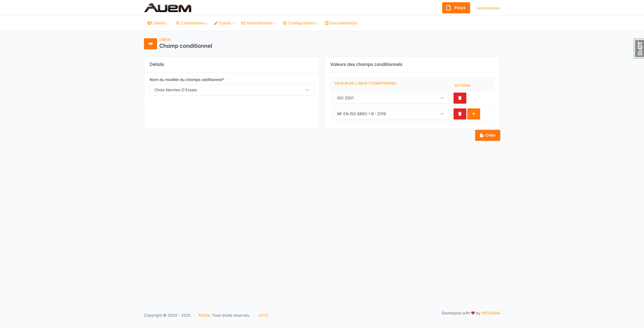The image size is (644, 328).
Task: Open the Choix Normes D'Essais dropdown
Action: click(232, 90)
